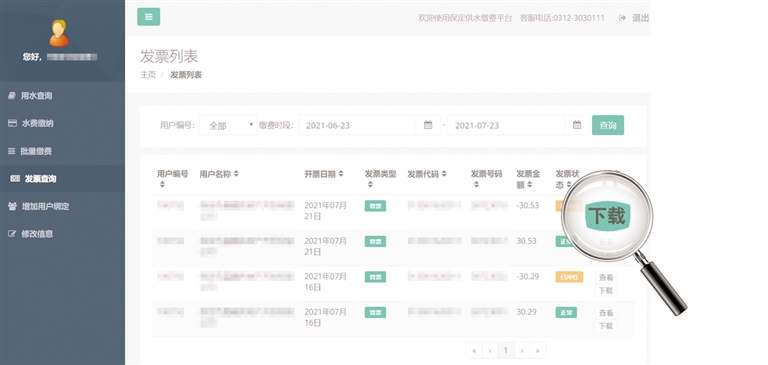
Task: Click 下载 in the -30.29 row
Action: point(606,291)
